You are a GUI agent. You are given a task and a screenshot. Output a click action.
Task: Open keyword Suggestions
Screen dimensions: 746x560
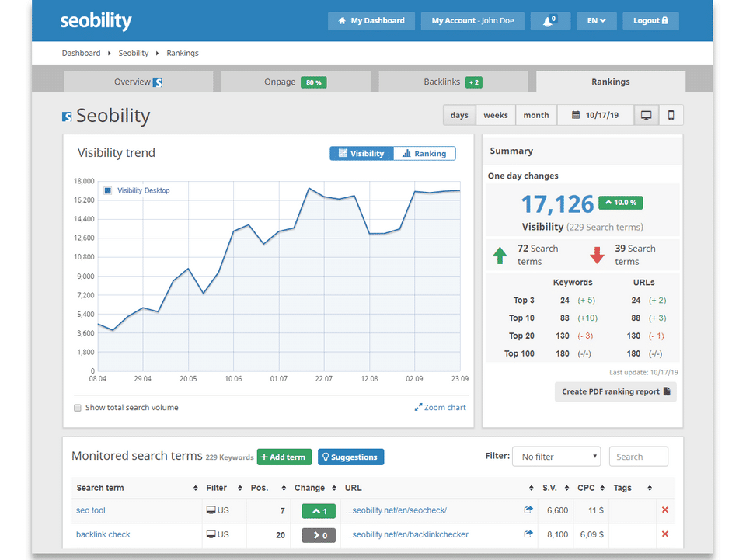click(x=350, y=457)
